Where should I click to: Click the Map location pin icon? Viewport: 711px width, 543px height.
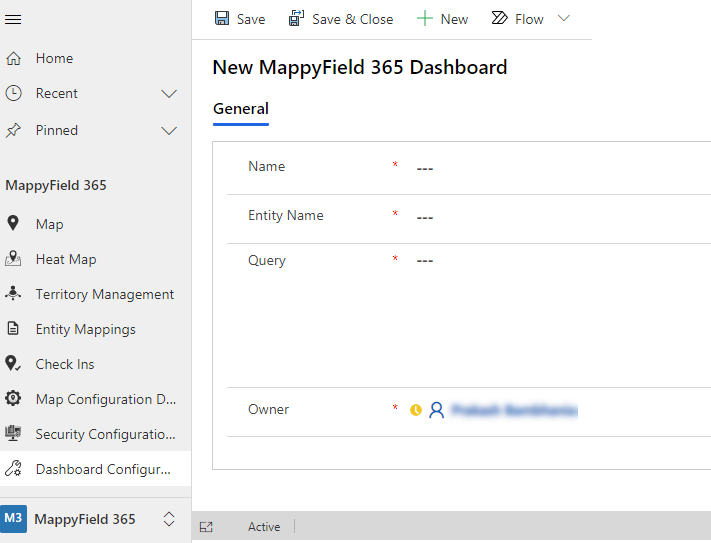click(x=13, y=223)
